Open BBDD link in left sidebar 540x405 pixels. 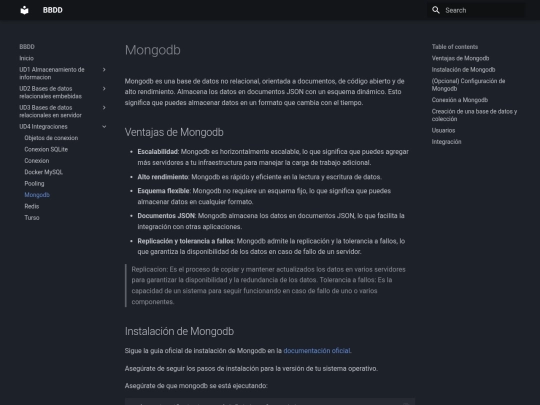[27, 47]
